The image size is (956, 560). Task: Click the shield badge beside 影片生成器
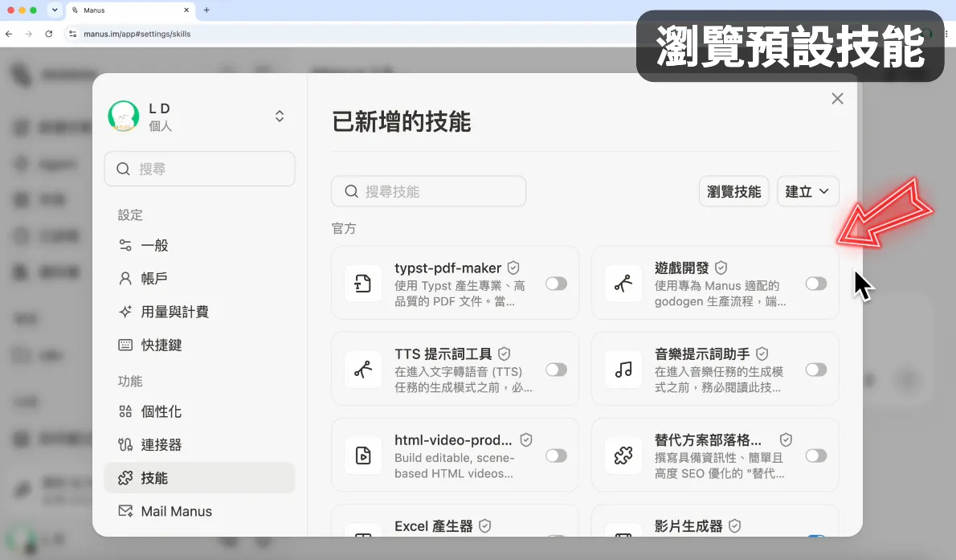pos(735,525)
